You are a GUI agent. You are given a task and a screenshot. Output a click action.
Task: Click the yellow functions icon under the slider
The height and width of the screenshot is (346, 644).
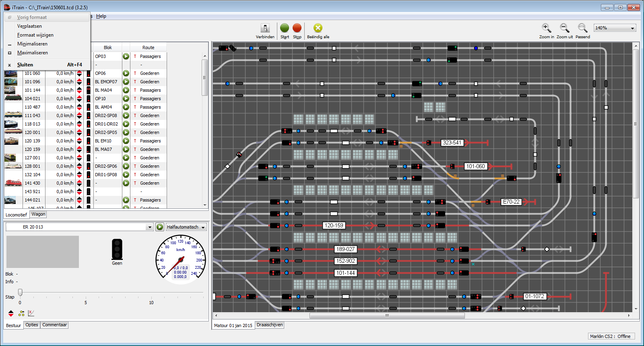[21, 313]
